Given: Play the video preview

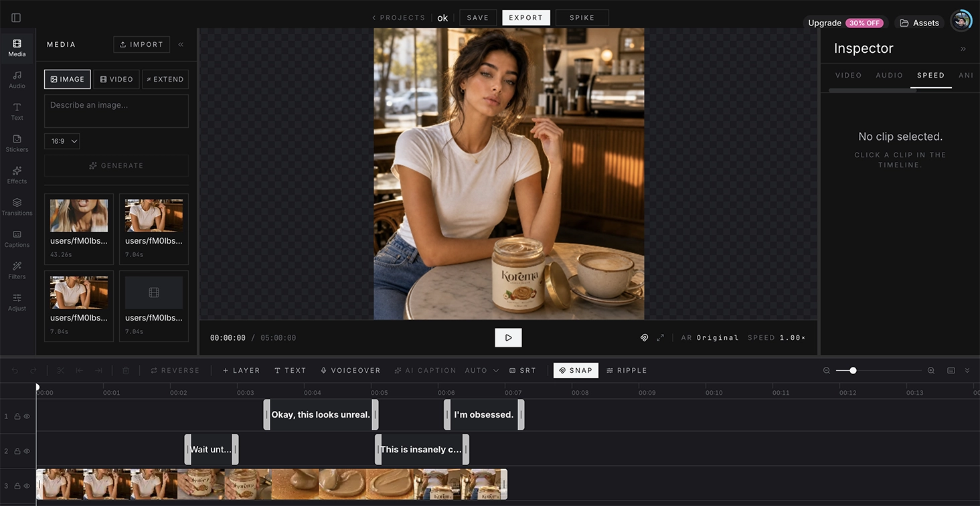Looking at the screenshot, I should tap(508, 337).
